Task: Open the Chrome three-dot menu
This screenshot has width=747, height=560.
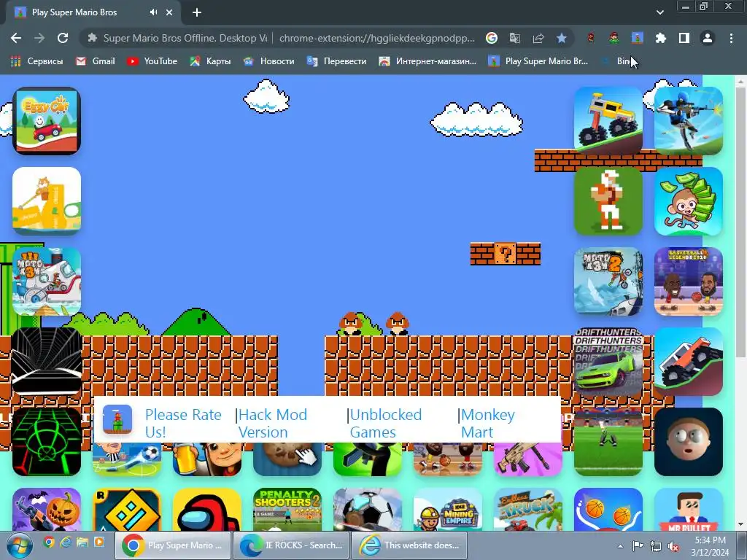Action: (731, 38)
